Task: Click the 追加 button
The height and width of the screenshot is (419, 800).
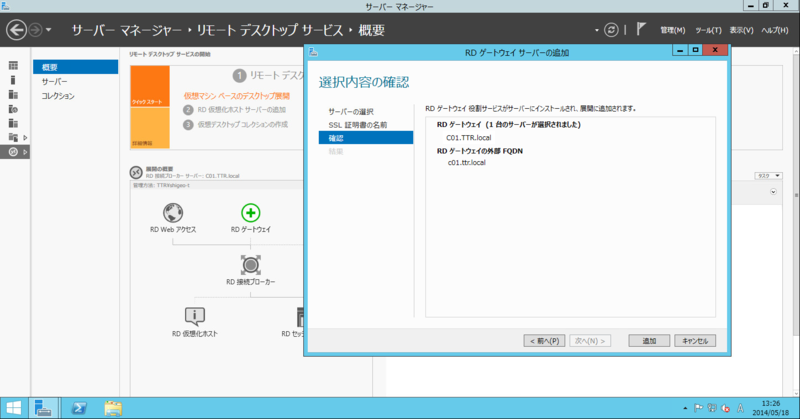Action: click(649, 341)
